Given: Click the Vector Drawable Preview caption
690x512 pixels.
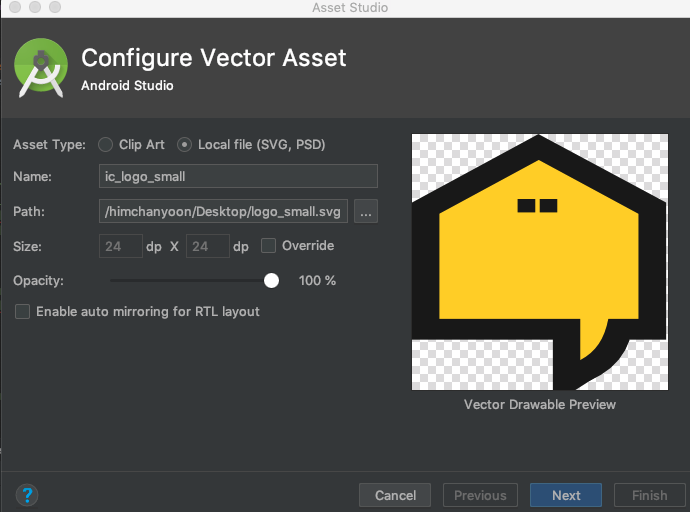Looking at the screenshot, I should [x=540, y=405].
